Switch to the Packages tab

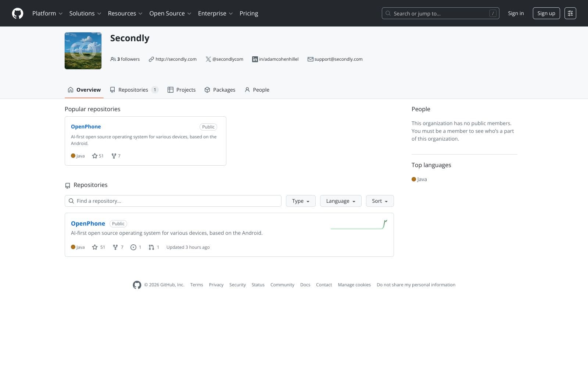(x=220, y=90)
